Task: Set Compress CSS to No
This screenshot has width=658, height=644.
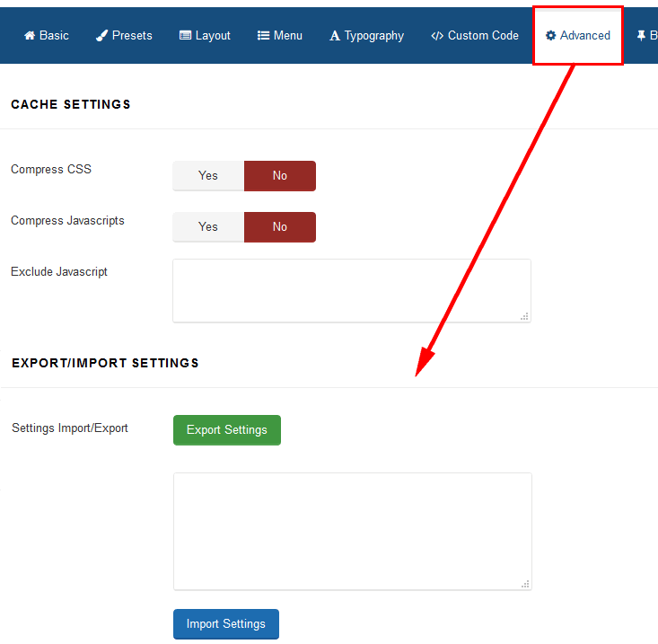Action: click(280, 176)
